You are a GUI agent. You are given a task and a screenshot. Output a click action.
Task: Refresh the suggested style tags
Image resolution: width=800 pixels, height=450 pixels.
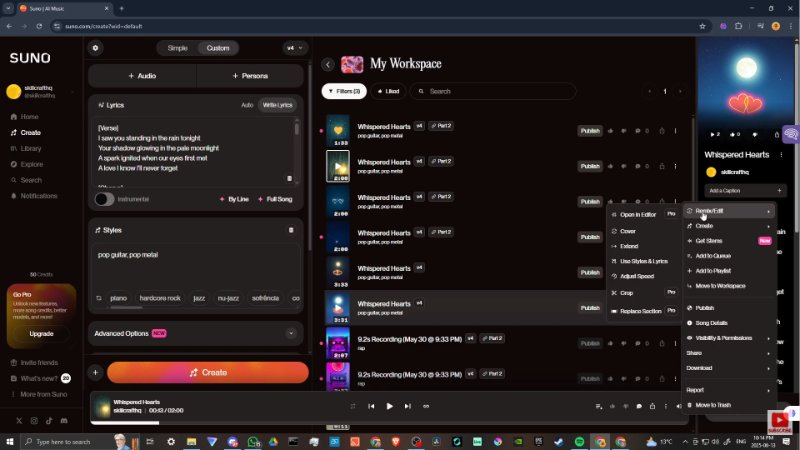click(x=98, y=298)
